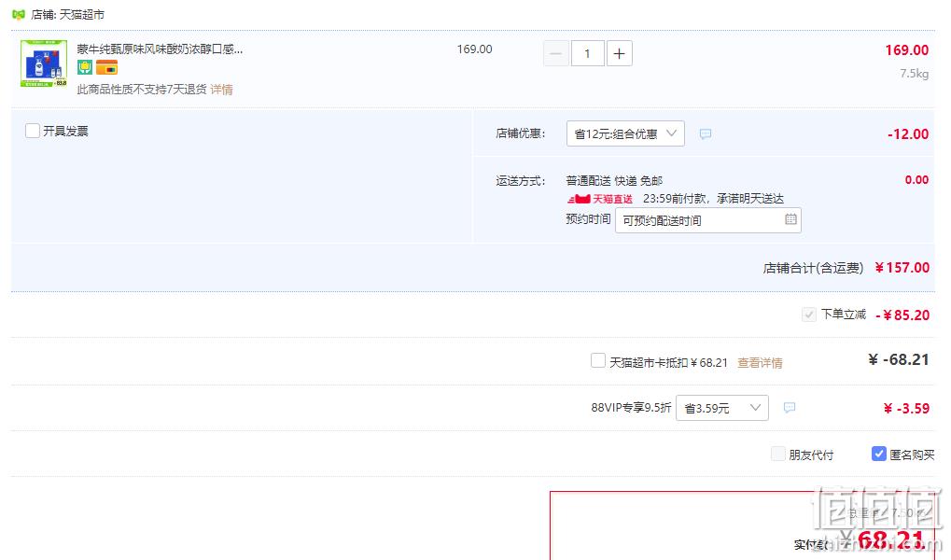
Task: Click the orange card badge under product title
Action: coord(106,67)
